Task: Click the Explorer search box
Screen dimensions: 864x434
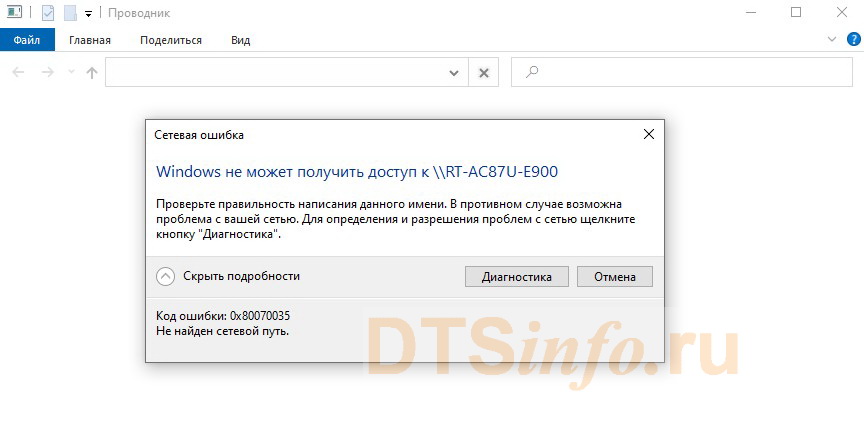Action: 682,72
